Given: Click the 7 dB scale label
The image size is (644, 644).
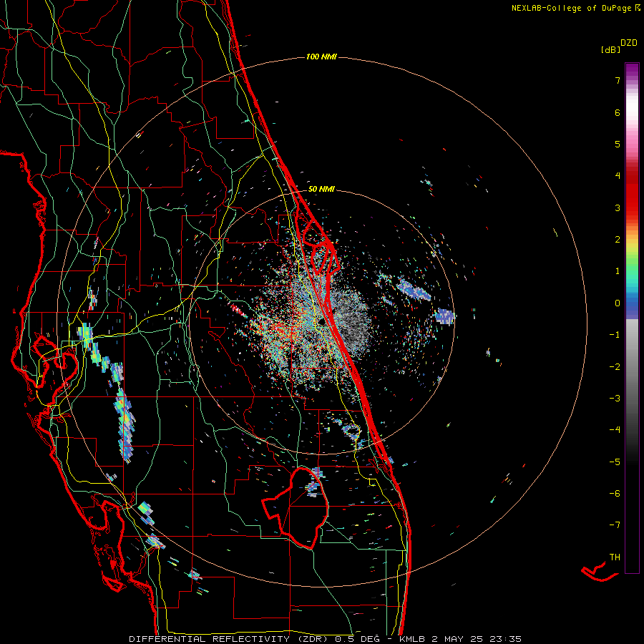Looking at the screenshot, I should 618,80.
